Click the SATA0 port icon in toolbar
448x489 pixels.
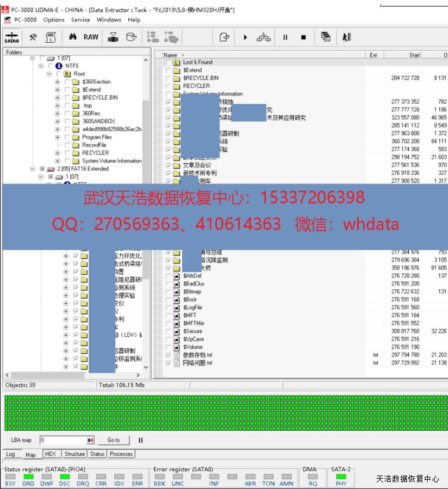click(12, 37)
